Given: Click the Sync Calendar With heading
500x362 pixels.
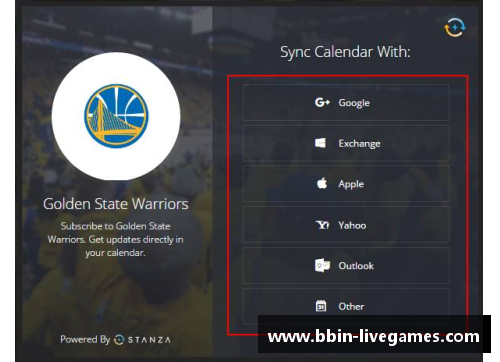Looking at the screenshot, I should (x=345, y=52).
